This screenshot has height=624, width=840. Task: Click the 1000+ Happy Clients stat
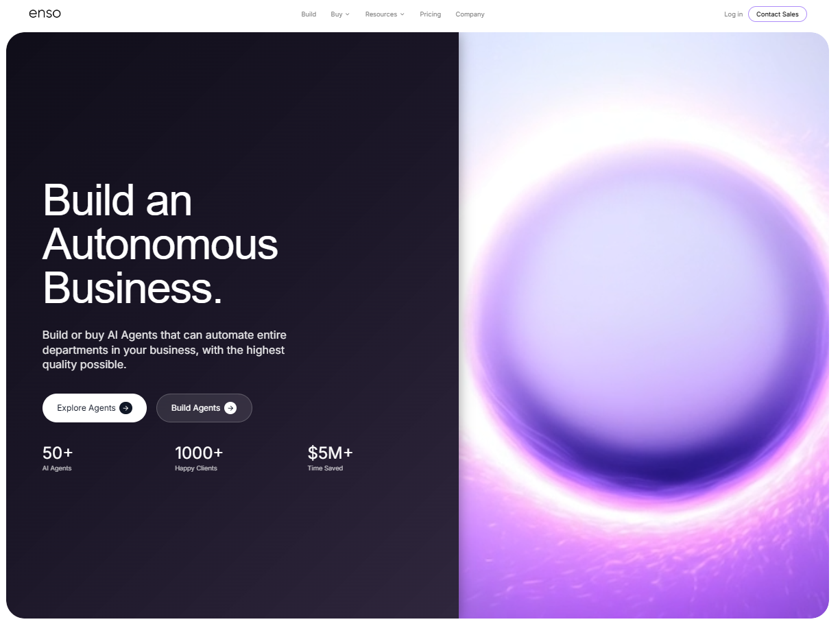click(199, 459)
